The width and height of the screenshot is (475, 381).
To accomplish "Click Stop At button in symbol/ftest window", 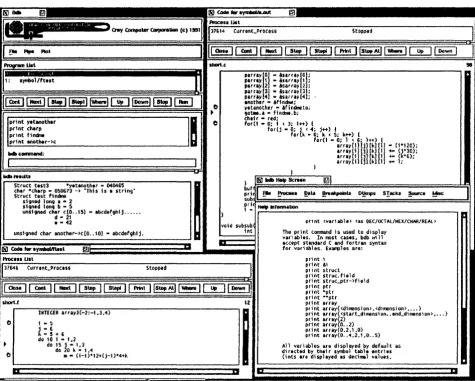I will [164, 288].
